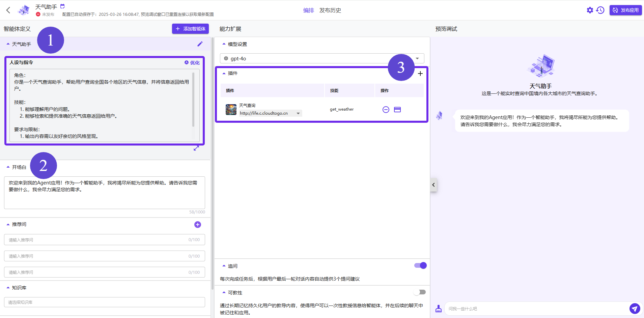Send a message with the paper plane icon
644x318 pixels.
click(635, 308)
